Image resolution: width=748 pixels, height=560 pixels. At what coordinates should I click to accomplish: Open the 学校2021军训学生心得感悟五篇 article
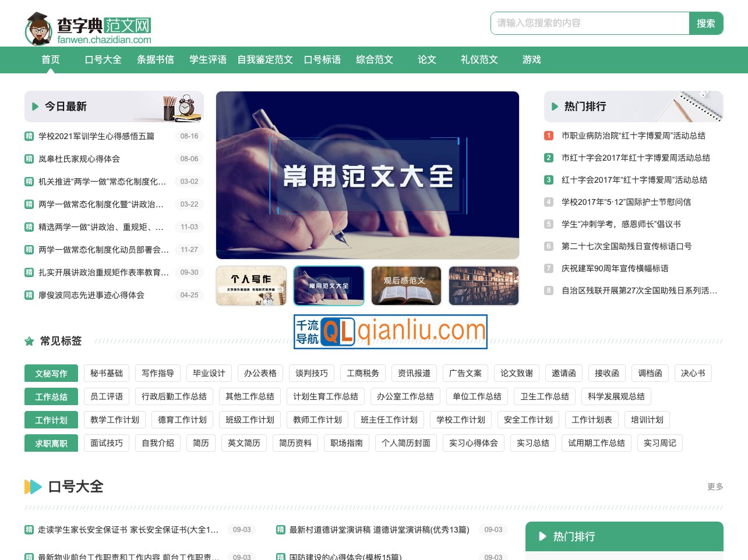click(96, 136)
